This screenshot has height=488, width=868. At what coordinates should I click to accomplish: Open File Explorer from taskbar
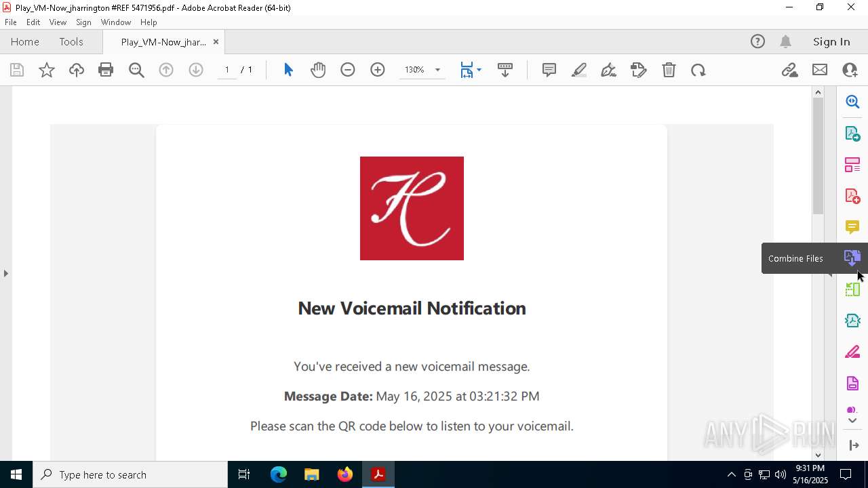(312, 474)
